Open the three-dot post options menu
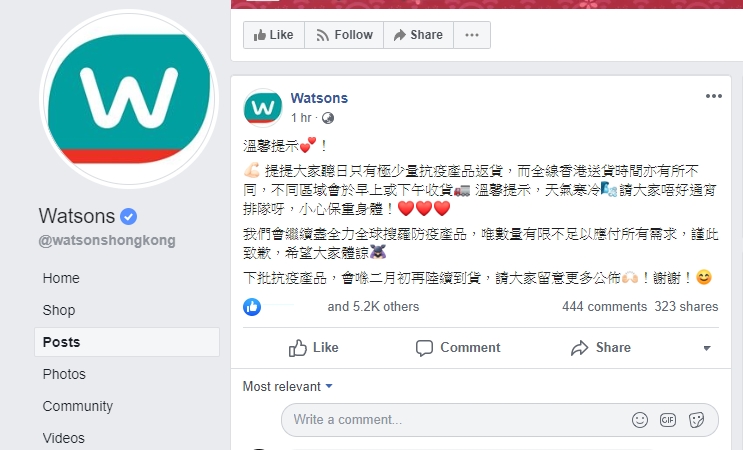743x450 pixels. point(713,96)
